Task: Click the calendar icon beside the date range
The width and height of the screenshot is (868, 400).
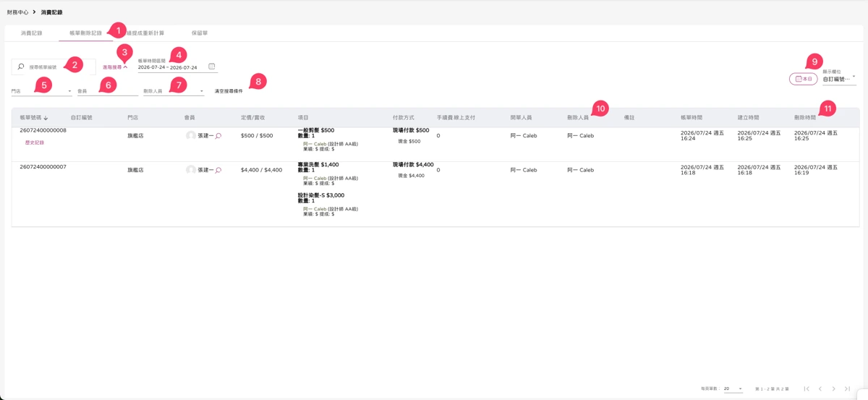Action: point(212,67)
